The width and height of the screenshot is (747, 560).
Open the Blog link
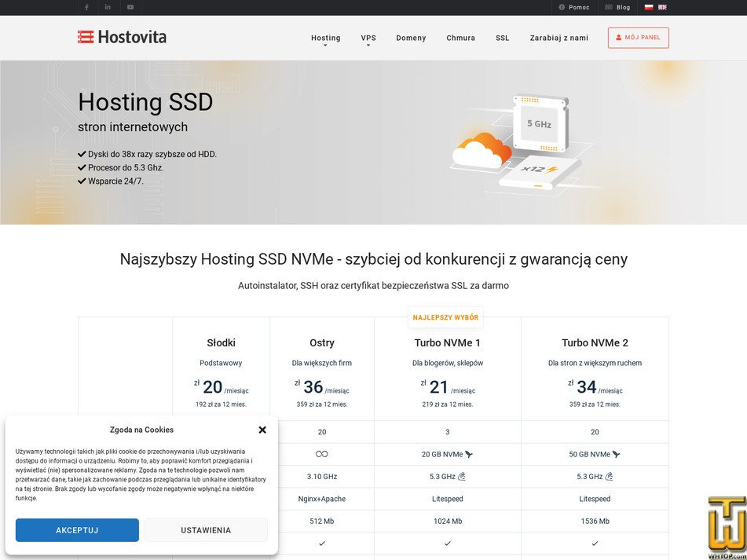[x=618, y=7]
